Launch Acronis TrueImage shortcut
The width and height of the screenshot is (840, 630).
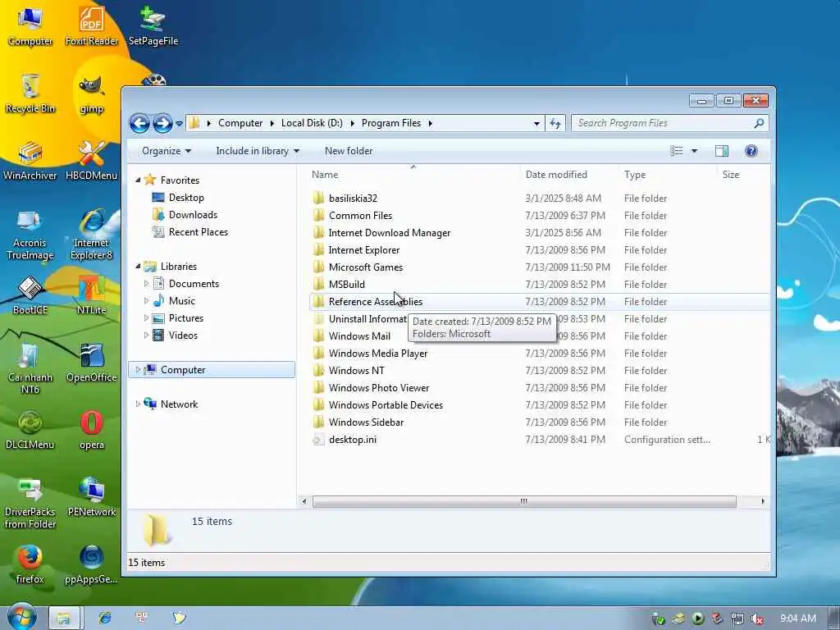click(x=30, y=235)
